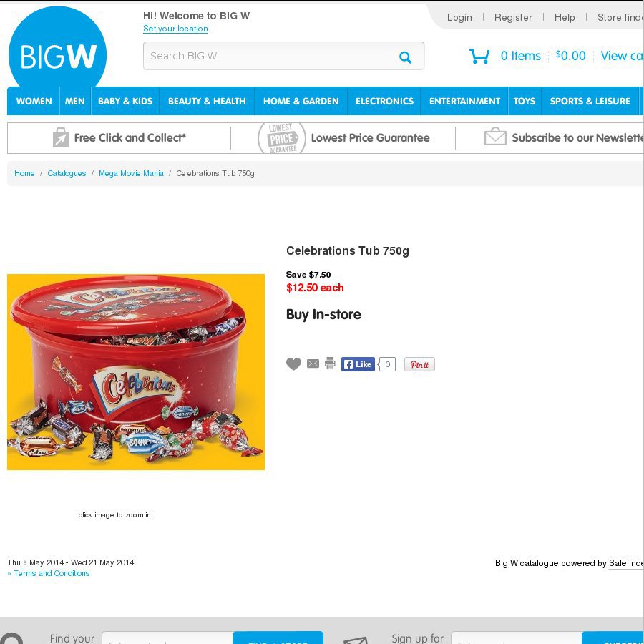Viewport: 644px width, 644px height.
Task: Open Terms and Conditions link
Action: [x=52, y=573]
